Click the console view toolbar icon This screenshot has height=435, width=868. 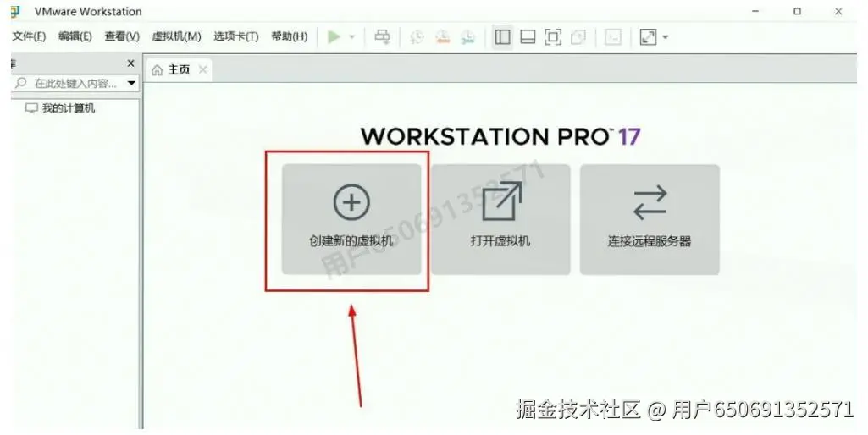coord(613,37)
